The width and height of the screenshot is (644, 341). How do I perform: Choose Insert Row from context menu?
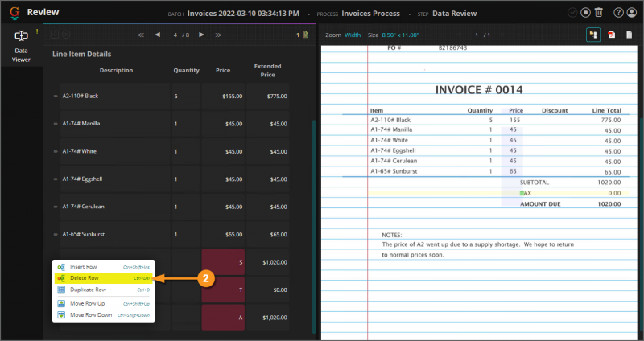pyautogui.click(x=104, y=267)
